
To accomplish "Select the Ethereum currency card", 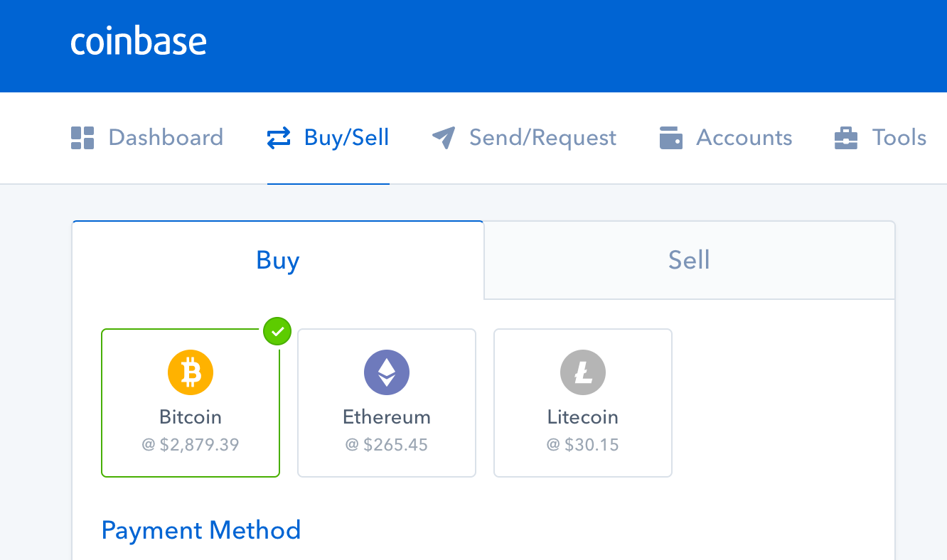I will pos(387,403).
